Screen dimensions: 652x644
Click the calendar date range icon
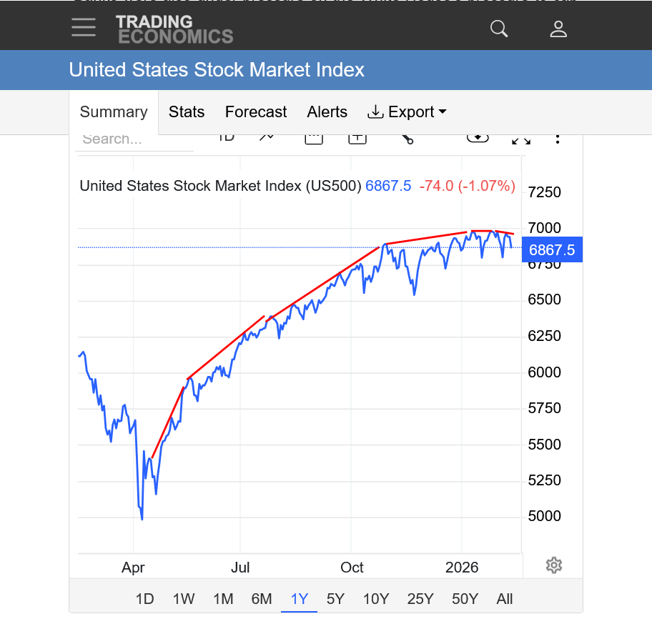coord(314,138)
